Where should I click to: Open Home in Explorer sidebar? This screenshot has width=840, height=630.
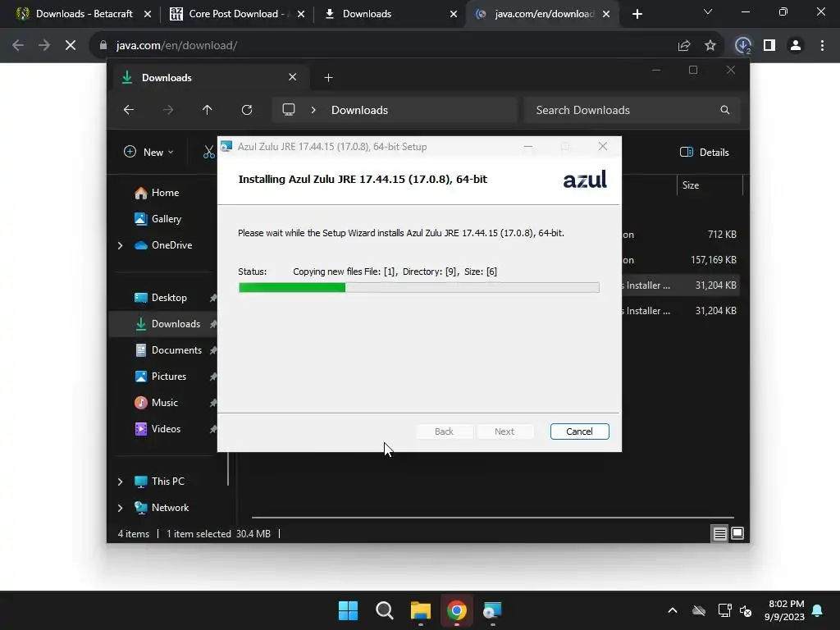point(157,193)
